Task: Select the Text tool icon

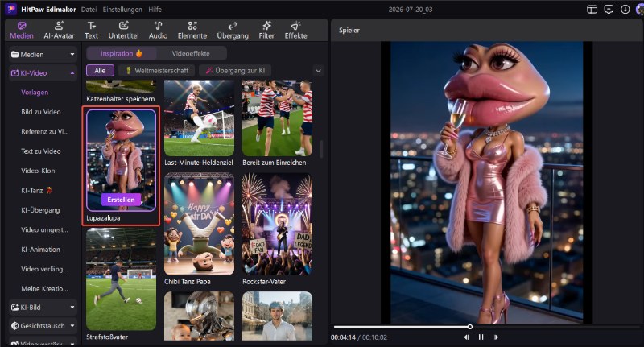Action: click(91, 26)
